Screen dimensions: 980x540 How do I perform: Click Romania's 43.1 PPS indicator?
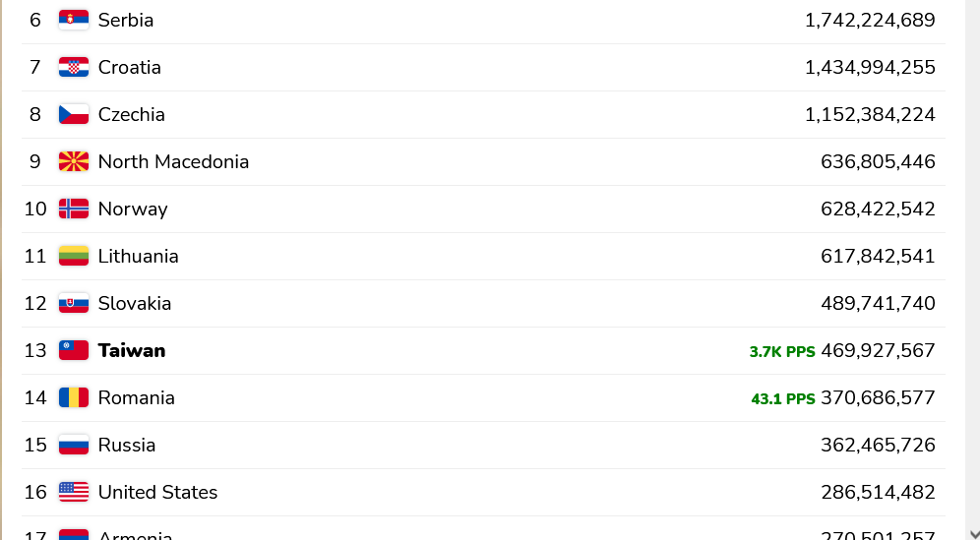(783, 398)
